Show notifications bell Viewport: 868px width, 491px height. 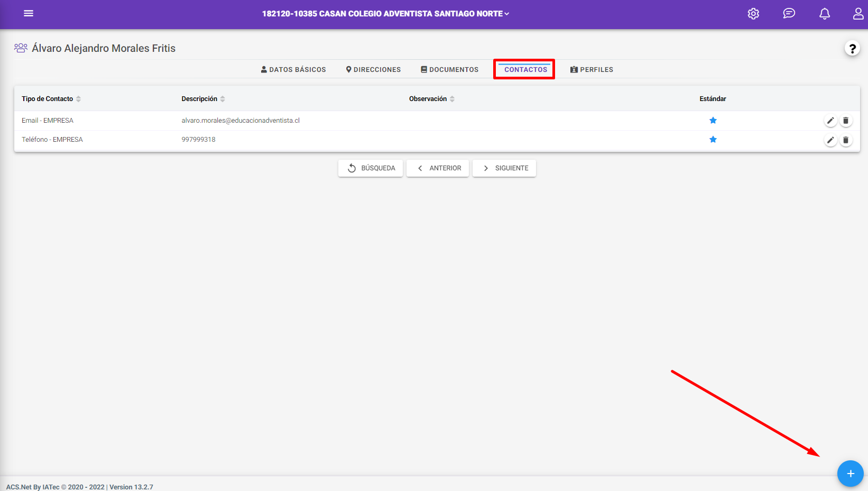point(825,14)
